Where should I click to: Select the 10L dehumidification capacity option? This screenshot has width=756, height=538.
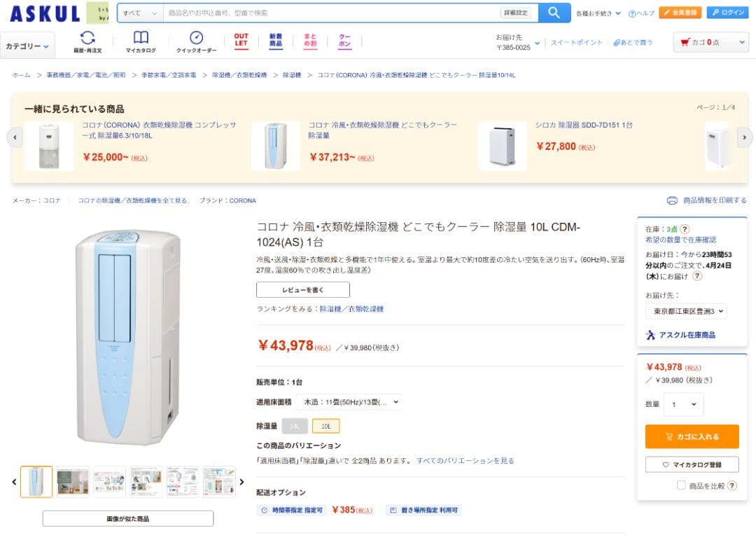click(x=325, y=425)
